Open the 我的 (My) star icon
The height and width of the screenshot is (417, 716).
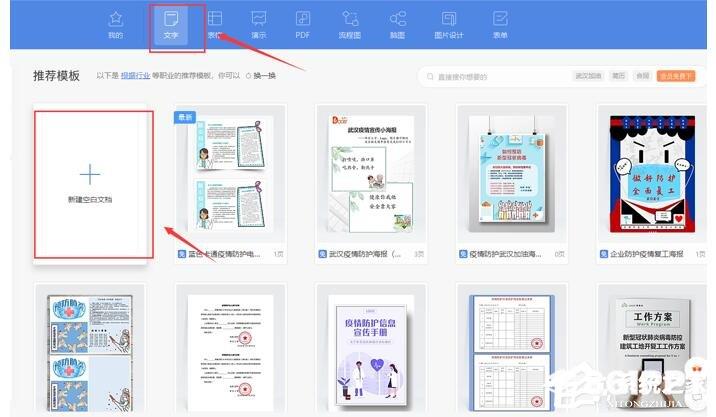pos(116,19)
